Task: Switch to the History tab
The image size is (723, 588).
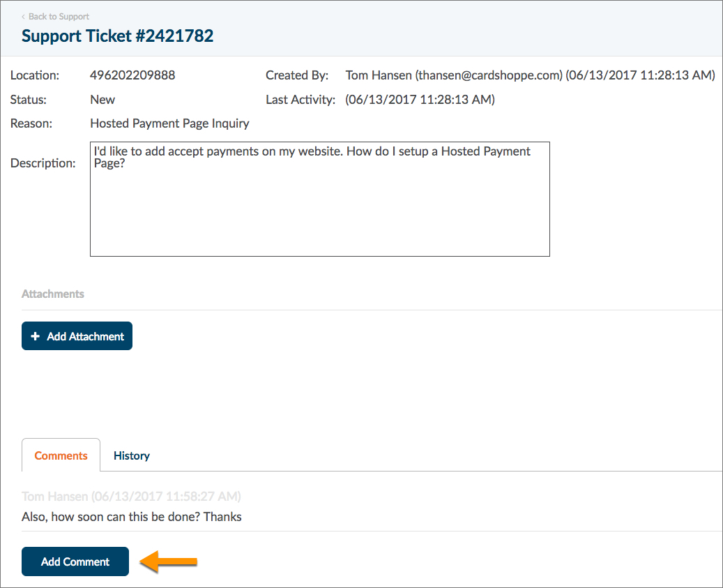Action: click(x=131, y=455)
